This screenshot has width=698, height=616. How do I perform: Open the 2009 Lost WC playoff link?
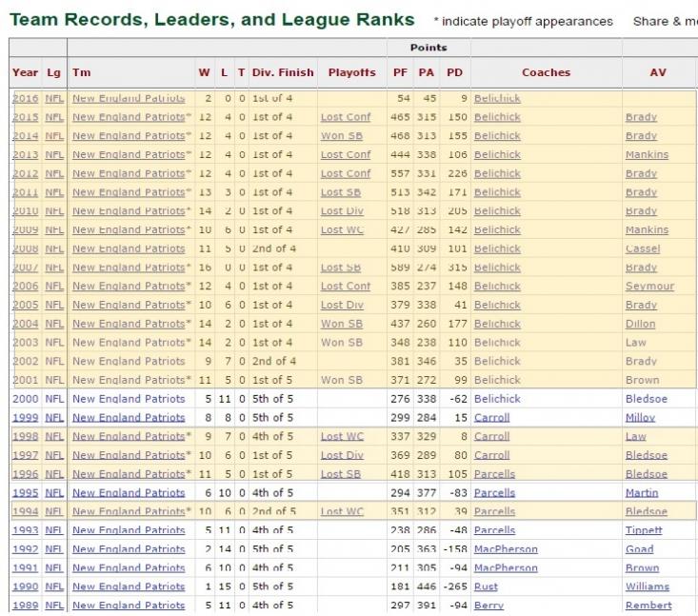pos(342,229)
